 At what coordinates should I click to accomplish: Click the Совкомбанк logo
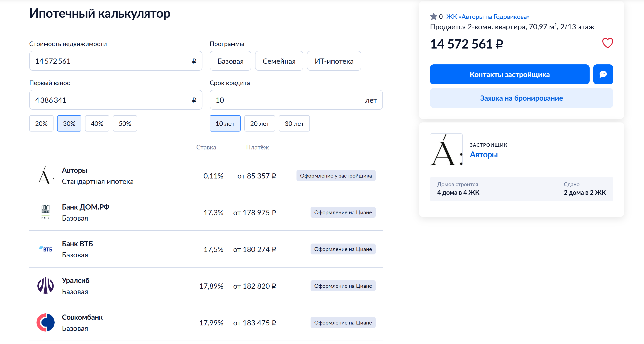tap(46, 322)
